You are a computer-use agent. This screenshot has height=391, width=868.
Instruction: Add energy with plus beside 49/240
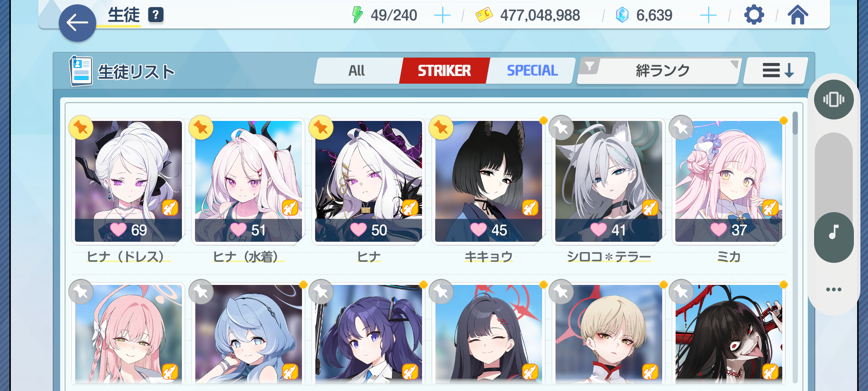coord(442,16)
